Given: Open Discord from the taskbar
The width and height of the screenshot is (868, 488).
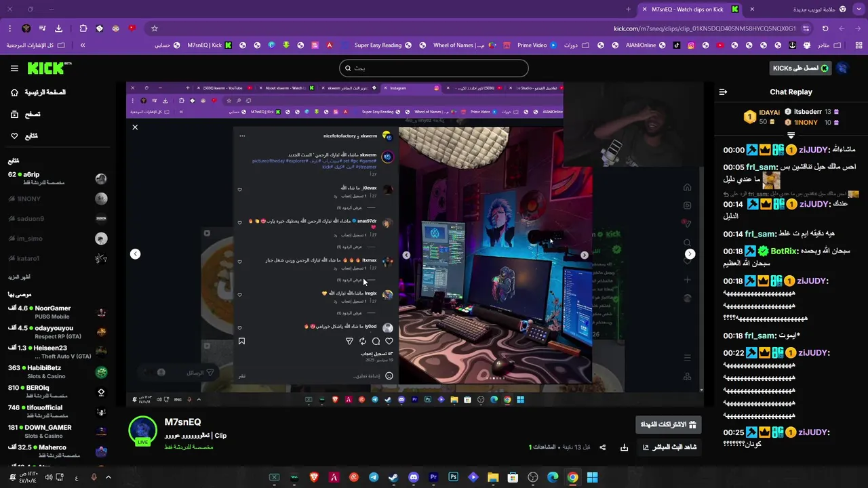Looking at the screenshot, I should click(414, 477).
